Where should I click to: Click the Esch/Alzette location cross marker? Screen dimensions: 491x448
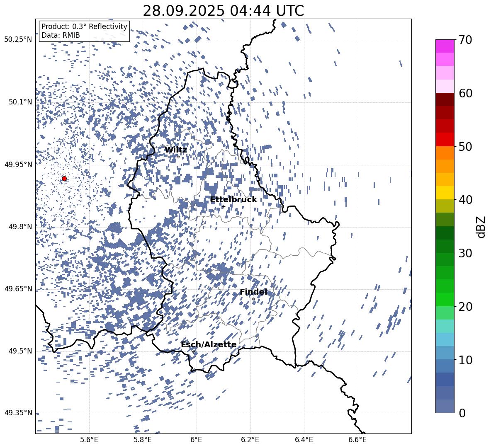[194, 351]
